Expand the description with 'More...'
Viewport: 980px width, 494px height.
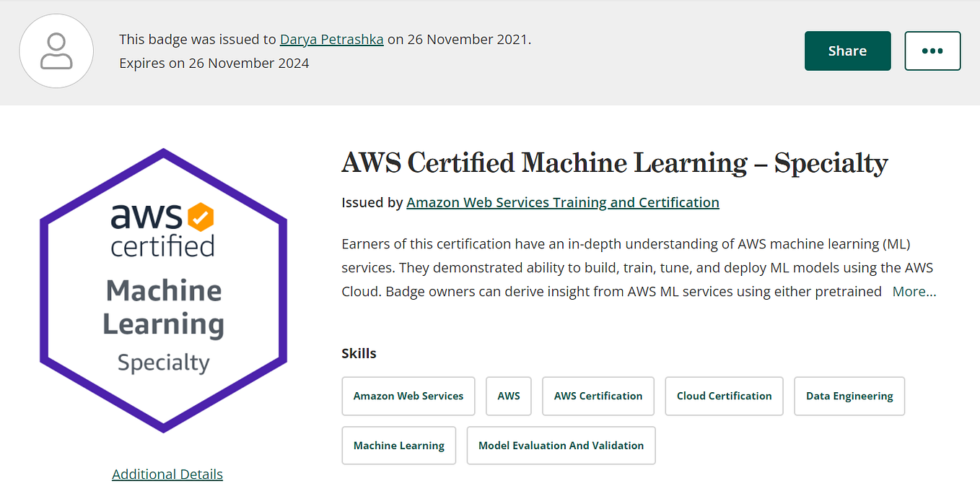914,291
